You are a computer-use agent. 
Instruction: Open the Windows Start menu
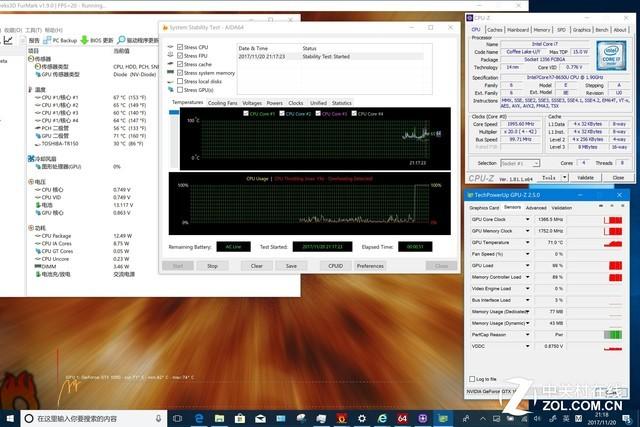point(10,417)
